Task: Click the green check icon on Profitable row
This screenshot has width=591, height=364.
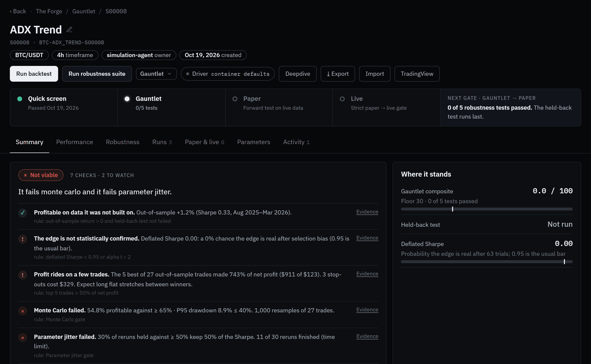Action: [23, 213]
